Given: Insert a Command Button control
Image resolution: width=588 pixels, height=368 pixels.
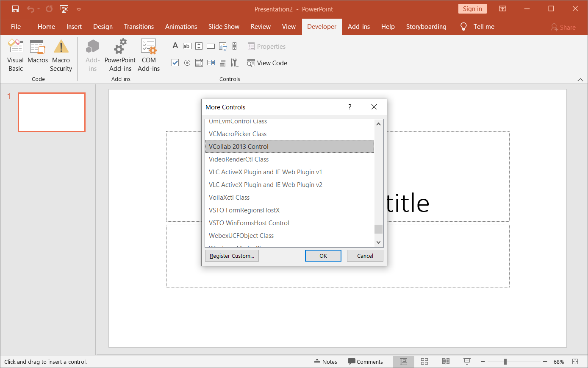Looking at the screenshot, I should [x=211, y=46].
